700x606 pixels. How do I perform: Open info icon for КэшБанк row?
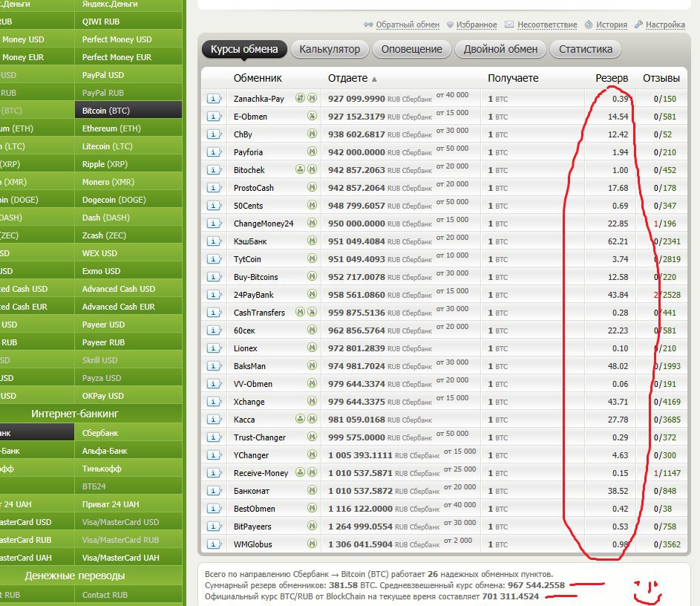214,241
